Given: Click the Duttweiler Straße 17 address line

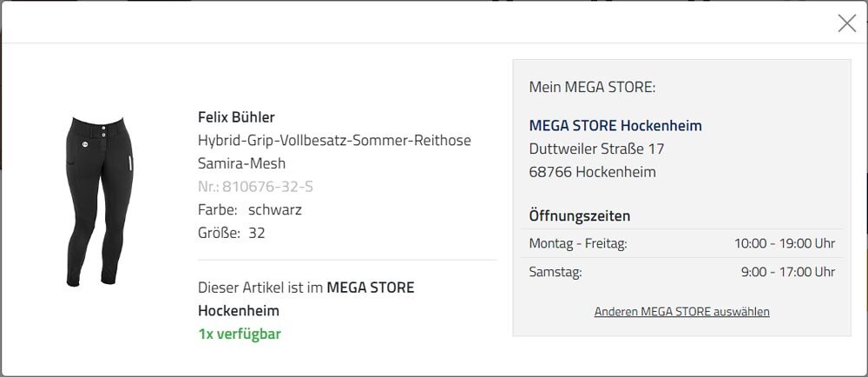Looking at the screenshot, I should 596,149.
